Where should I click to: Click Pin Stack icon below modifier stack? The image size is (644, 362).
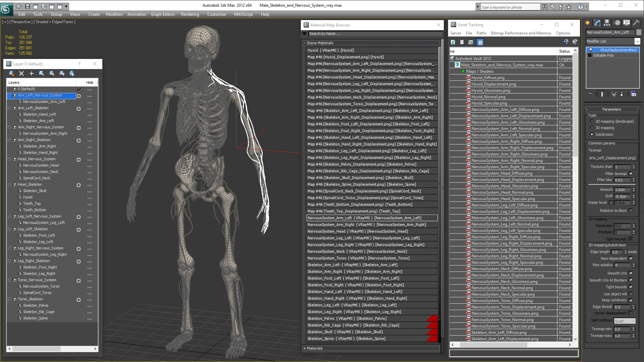(590, 94)
